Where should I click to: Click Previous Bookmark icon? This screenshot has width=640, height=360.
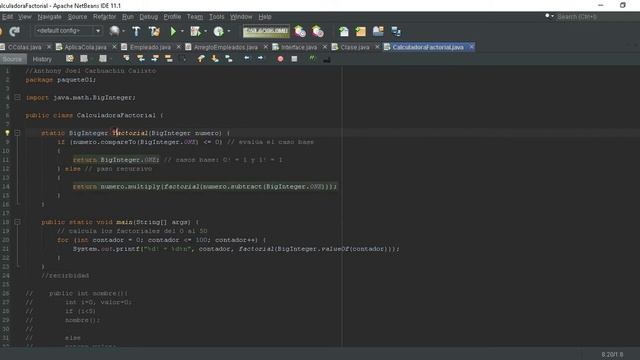pos(201,59)
